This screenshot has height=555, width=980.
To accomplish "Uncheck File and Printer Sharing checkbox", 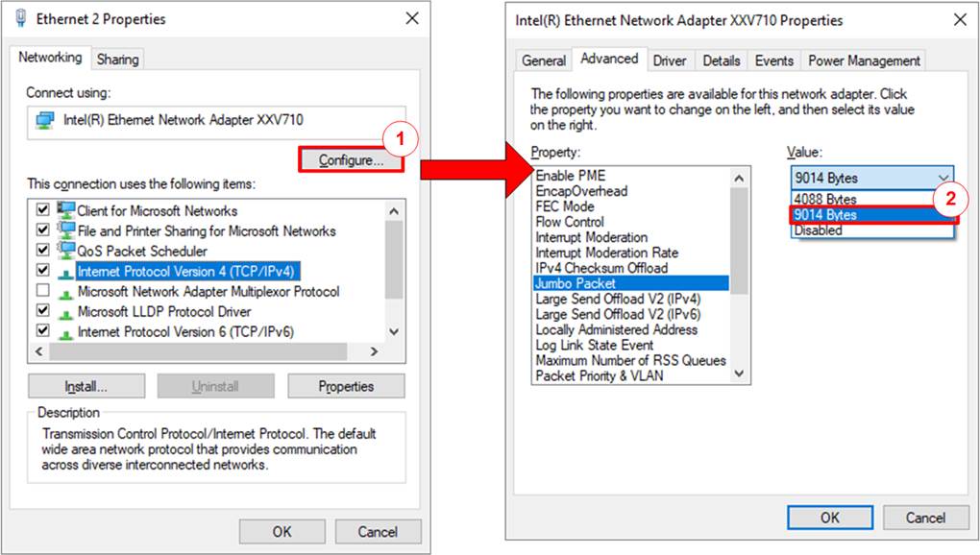I will 42,229.
